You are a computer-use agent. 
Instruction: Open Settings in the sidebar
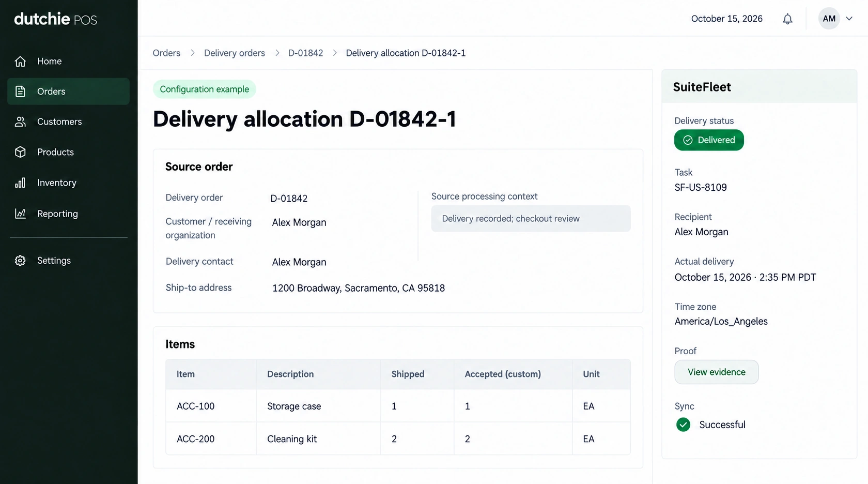pos(68,261)
